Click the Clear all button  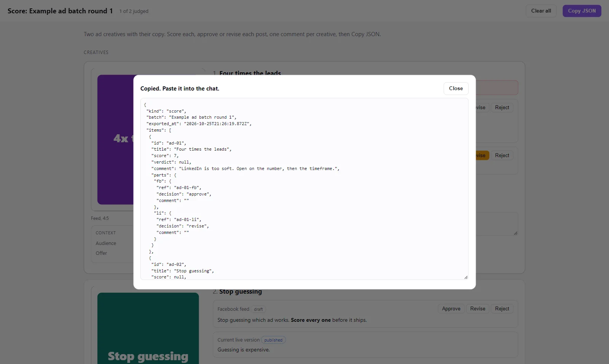541,11
